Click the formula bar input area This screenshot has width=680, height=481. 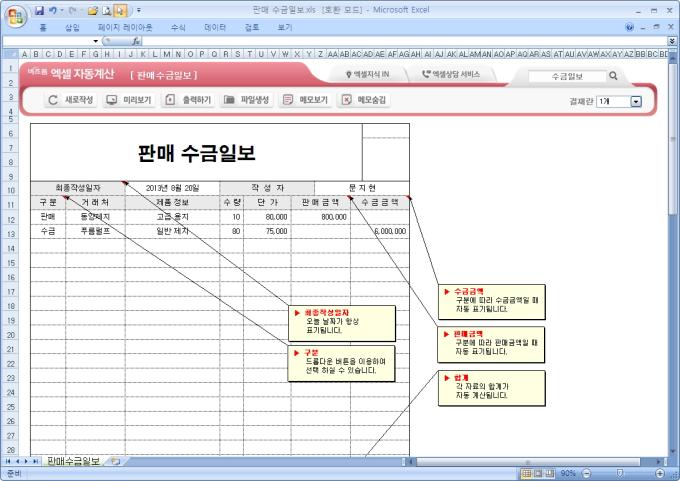point(405,41)
